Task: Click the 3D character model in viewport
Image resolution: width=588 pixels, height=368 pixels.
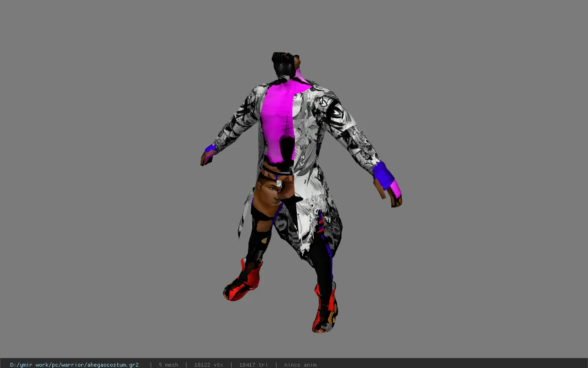Action: click(301, 192)
